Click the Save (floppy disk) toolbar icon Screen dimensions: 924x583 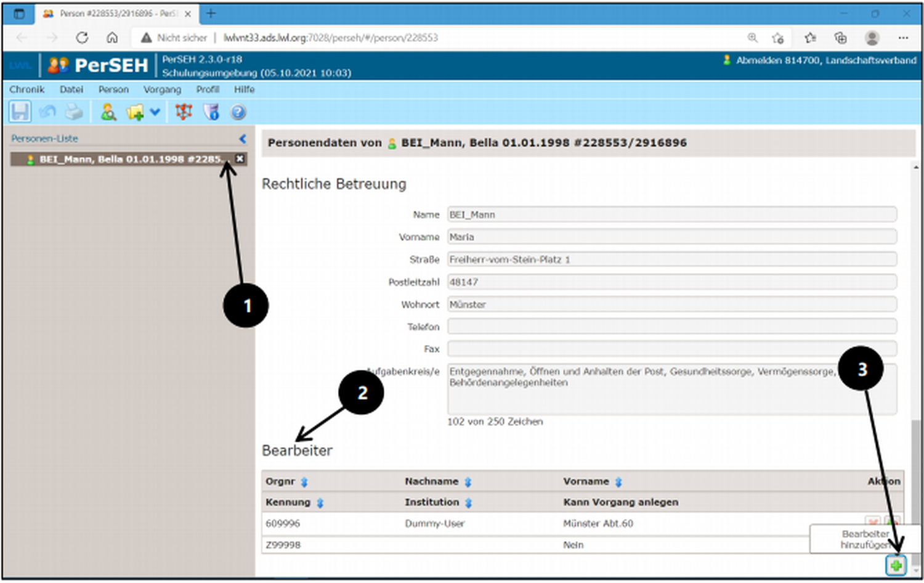20,112
